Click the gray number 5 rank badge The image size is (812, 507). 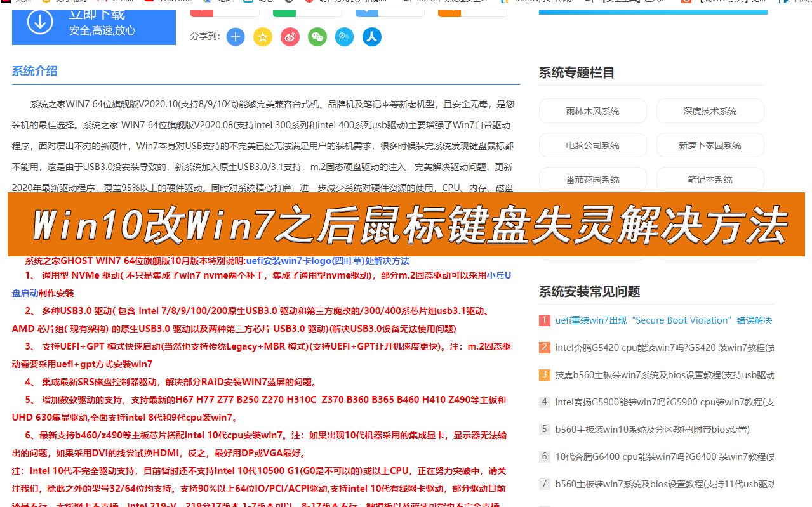click(x=545, y=430)
